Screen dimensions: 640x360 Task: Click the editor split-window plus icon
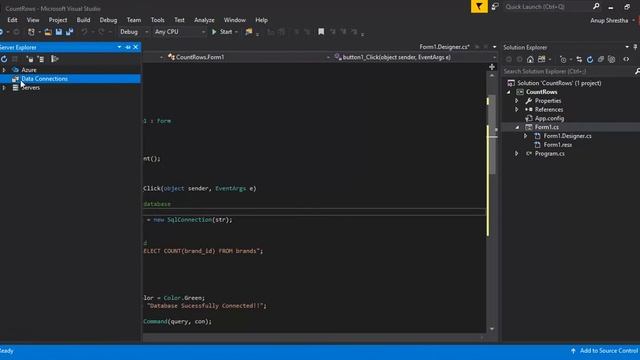[492, 67]
